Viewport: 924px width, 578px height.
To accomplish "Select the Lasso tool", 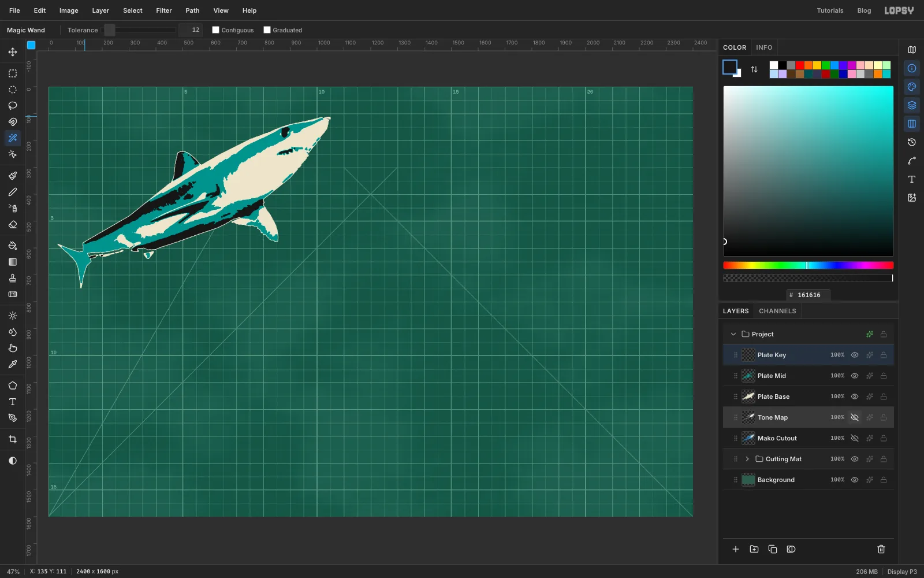I will click(x=13, y=106).
